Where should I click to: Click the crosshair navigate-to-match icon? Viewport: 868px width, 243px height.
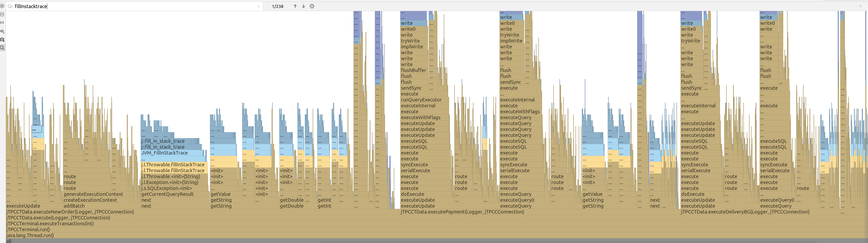(312, 6)
